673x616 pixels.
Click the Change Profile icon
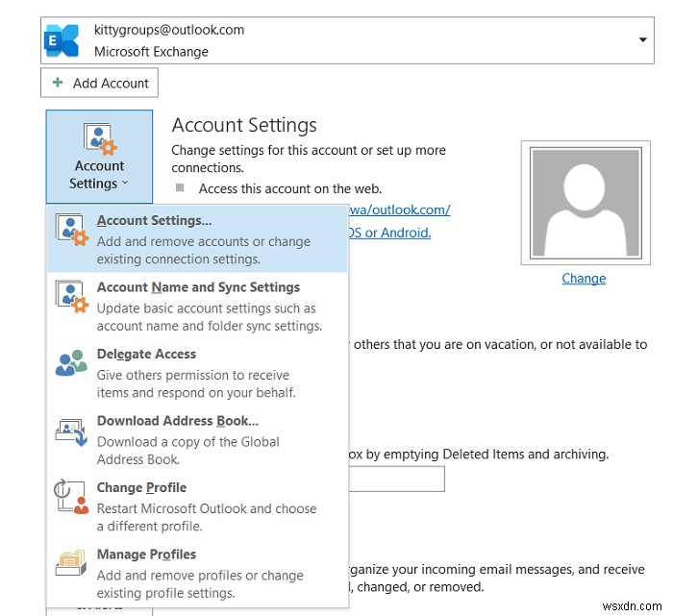click(71, 496)
